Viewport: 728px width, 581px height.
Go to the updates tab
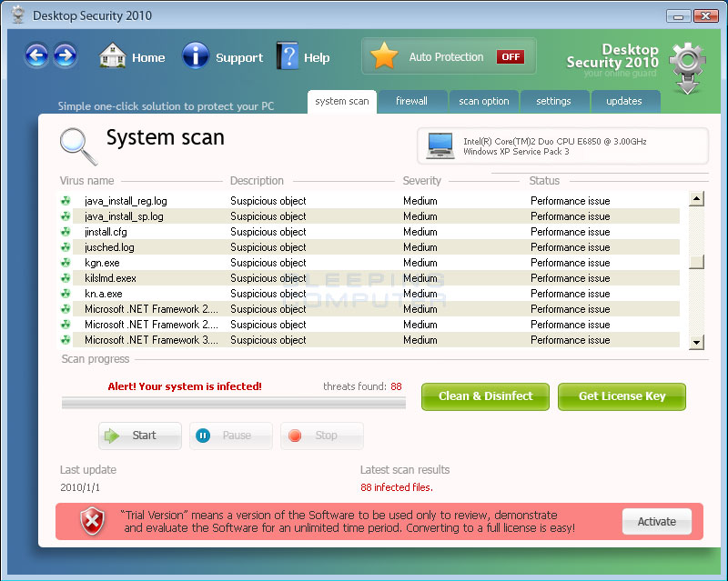click(x=624, y=101)
